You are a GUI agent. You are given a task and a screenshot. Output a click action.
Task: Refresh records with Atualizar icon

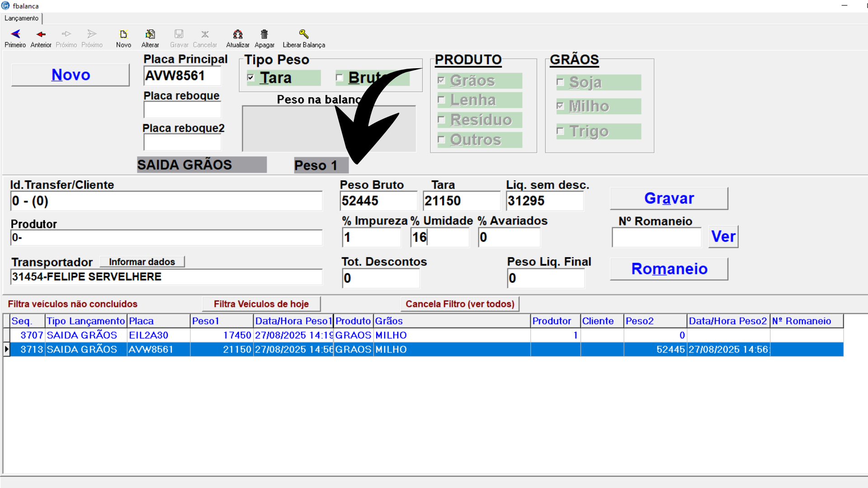click(237, 34)
